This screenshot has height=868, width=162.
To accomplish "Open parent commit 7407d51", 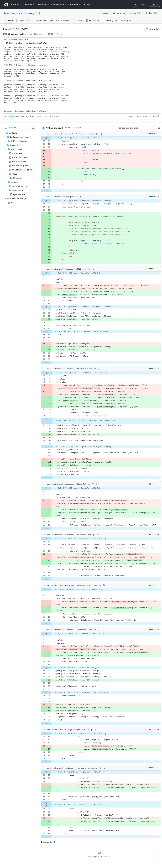I will coord(139,116).
